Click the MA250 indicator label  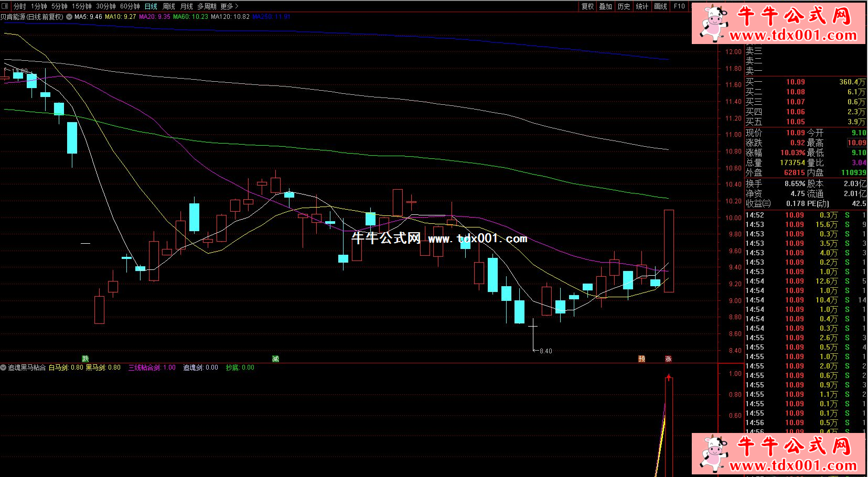click(272, 17)
